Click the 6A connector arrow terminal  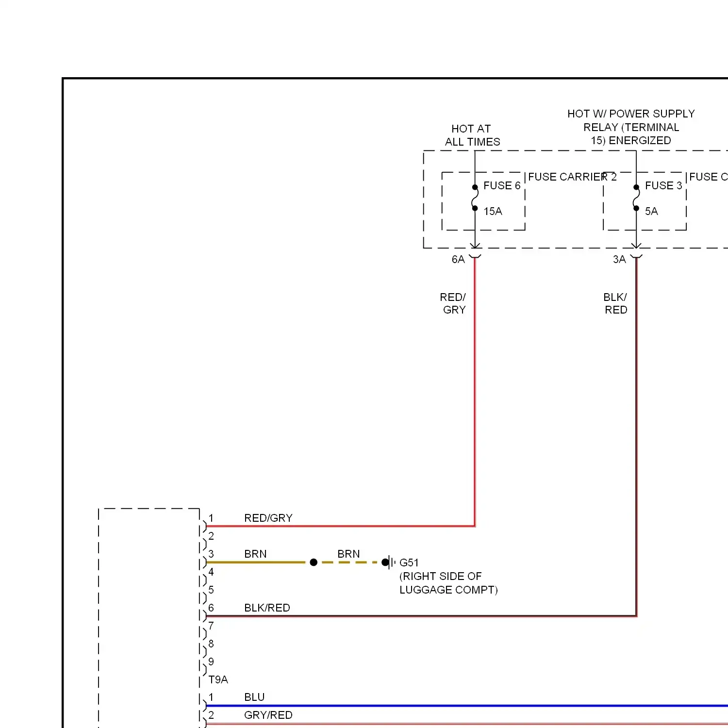tap(475, 250)
